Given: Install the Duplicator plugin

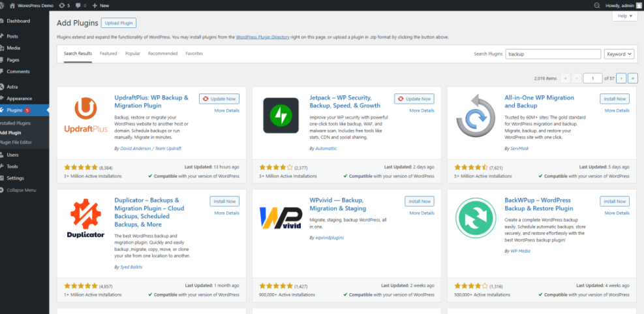Looking at the screenshot, I should click(224, 201).
